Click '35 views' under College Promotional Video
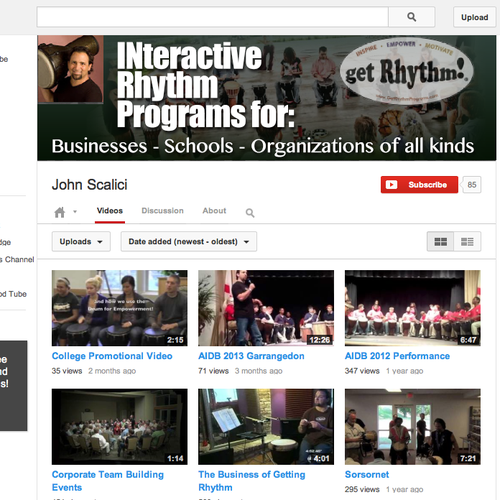Image resolution: width=500 pixels, height=500 pixels. [x=67, y=371]
